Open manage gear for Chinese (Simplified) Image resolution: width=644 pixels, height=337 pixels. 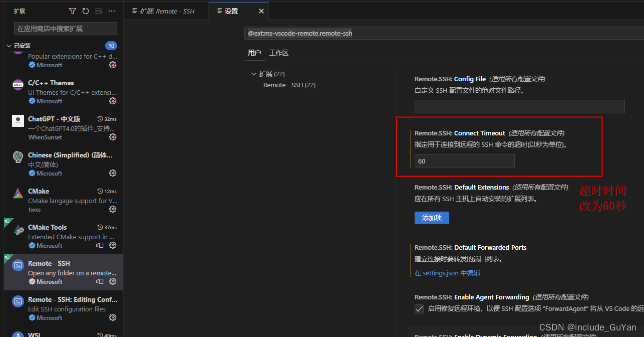point(113,173)
